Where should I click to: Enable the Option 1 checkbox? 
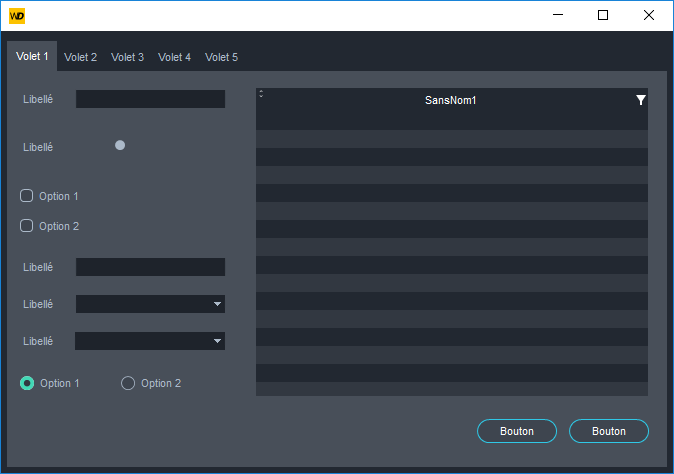pos(27,196)
